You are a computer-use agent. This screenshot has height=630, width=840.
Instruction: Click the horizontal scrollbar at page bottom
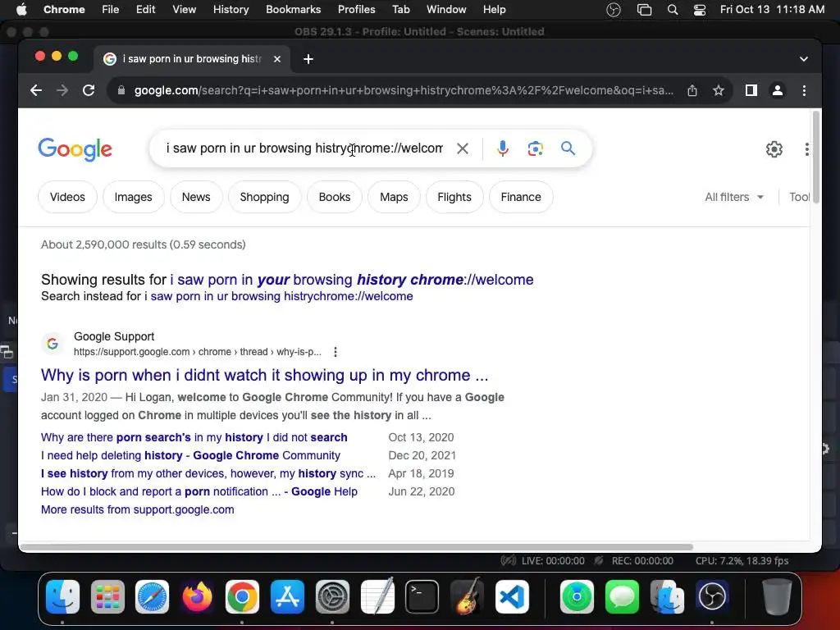coord(356,547)
